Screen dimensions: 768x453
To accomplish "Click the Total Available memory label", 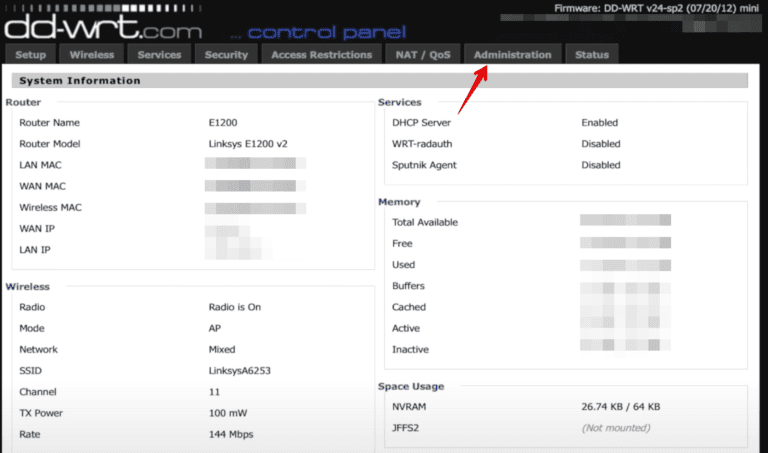I will 425,222.
